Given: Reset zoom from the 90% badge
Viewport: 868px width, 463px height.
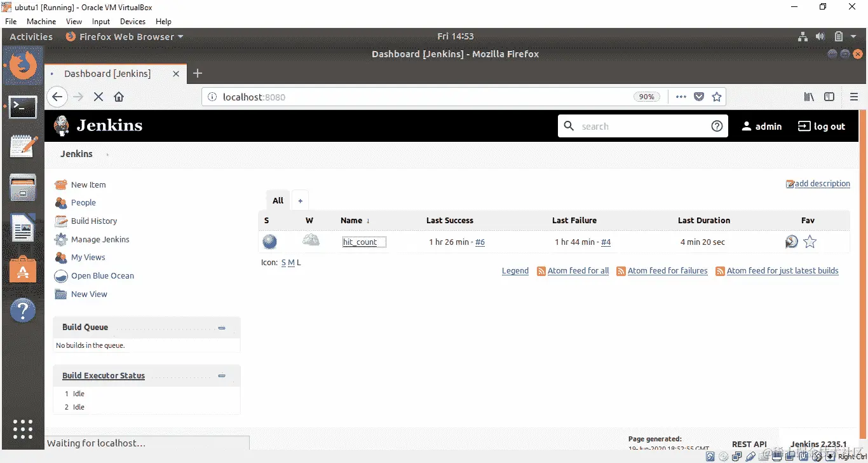Looking at the screenshot, I should click(x=646, y=97).
